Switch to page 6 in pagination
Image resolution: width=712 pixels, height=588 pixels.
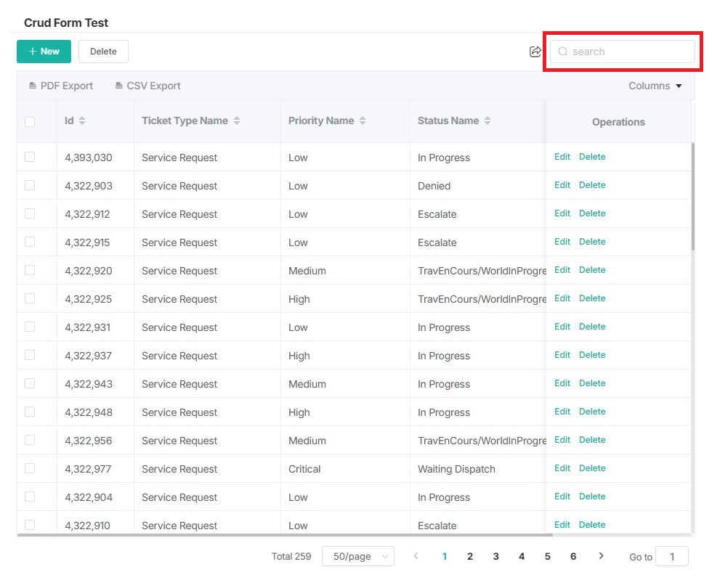point(573,556)
